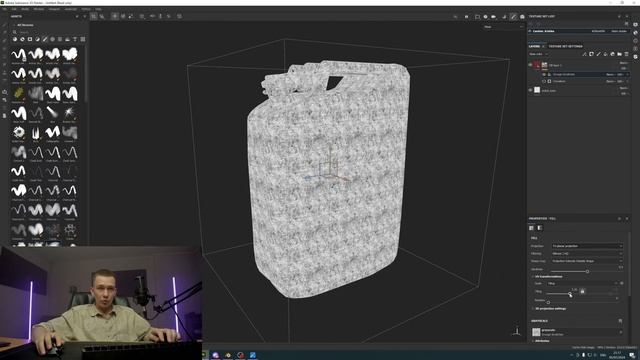640x360 pixels.
Task: Click Add paint layer icon
Action: click(598, 54)
